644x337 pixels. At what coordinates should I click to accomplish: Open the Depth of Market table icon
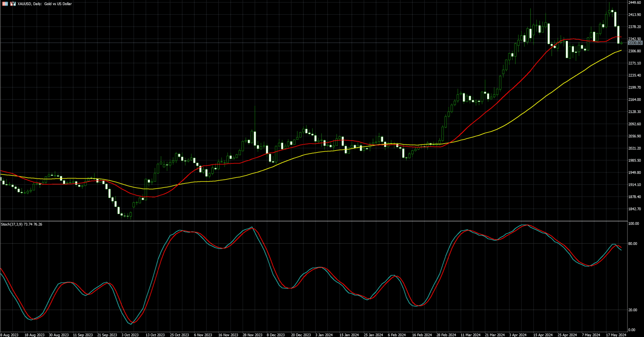[x=5, y=4]
